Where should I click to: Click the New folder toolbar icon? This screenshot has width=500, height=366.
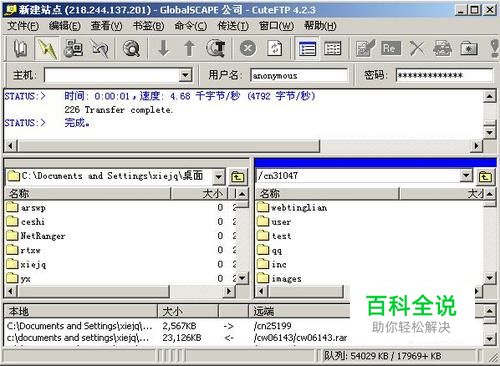[469, 48]
